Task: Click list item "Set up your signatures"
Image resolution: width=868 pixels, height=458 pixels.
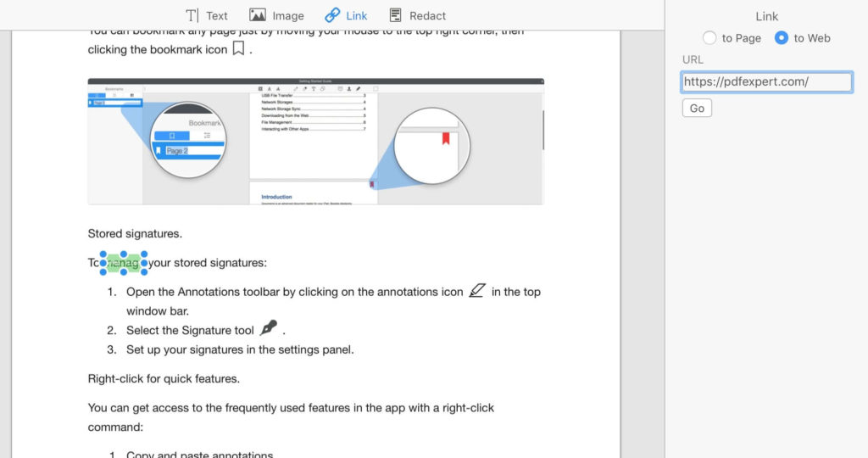Action: 240,349
